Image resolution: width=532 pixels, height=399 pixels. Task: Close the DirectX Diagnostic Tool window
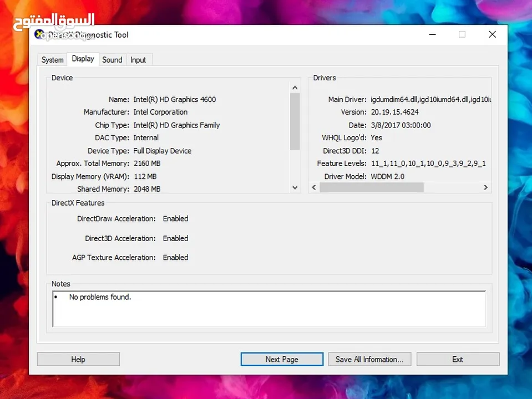pyautogui.click(x=492, y=34)
